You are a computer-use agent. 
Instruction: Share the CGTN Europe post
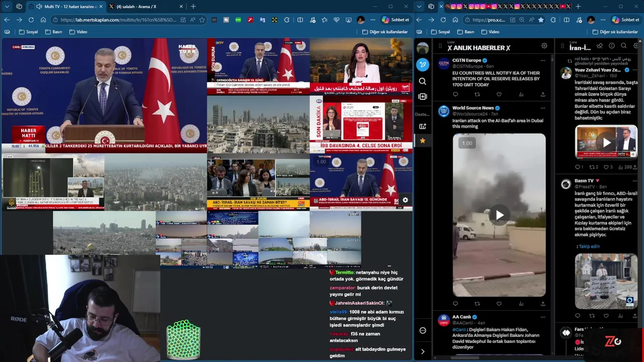pos(543,95)
